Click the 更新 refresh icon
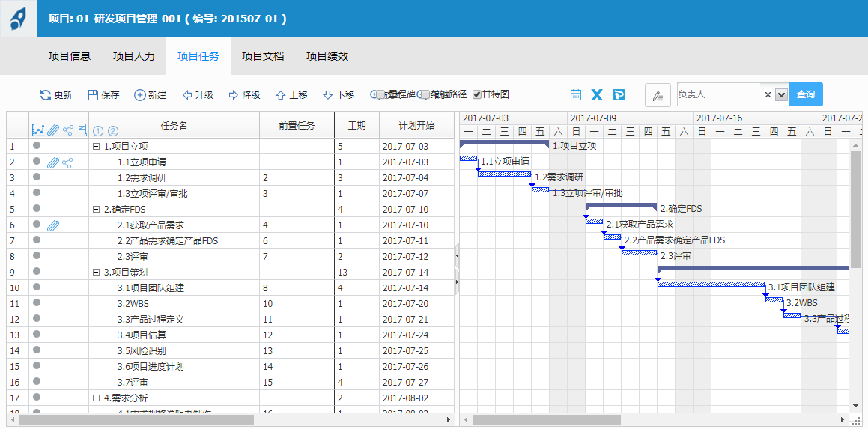Image resolution: width=868 pixels, height=429 pixels. (46, 95)
